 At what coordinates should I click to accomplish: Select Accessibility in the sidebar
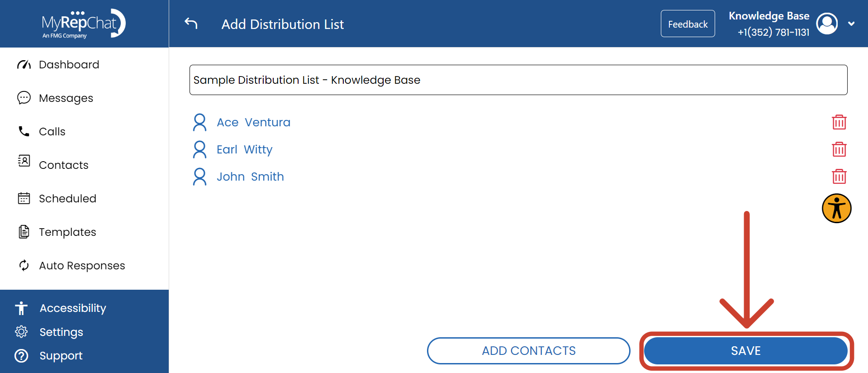(x=72, y=308)
